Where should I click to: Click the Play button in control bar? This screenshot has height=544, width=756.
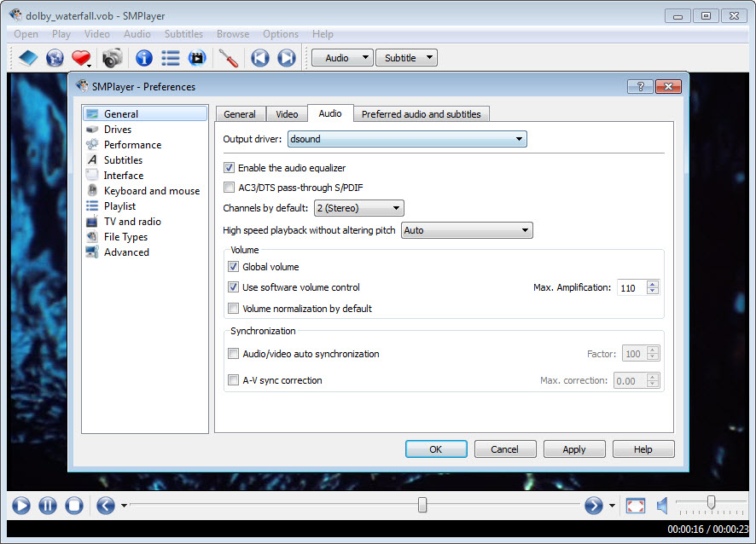tap(20, 506)
